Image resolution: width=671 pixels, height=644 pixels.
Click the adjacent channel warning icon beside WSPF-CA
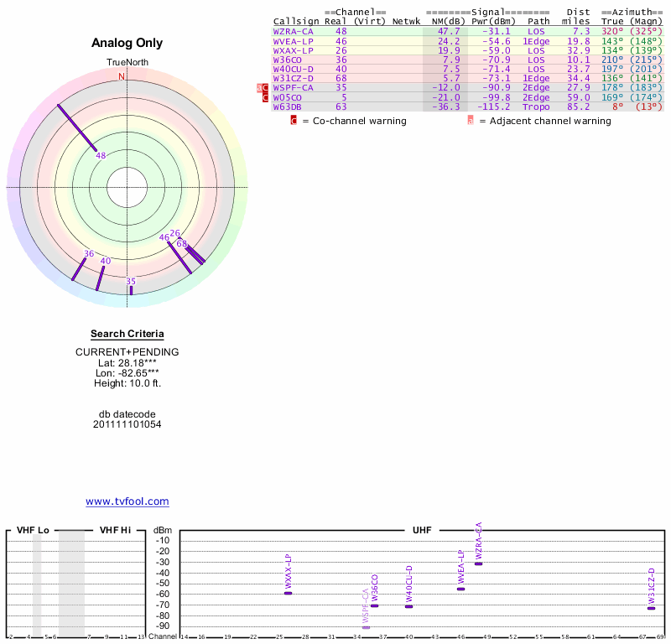[x=259, y=87]
